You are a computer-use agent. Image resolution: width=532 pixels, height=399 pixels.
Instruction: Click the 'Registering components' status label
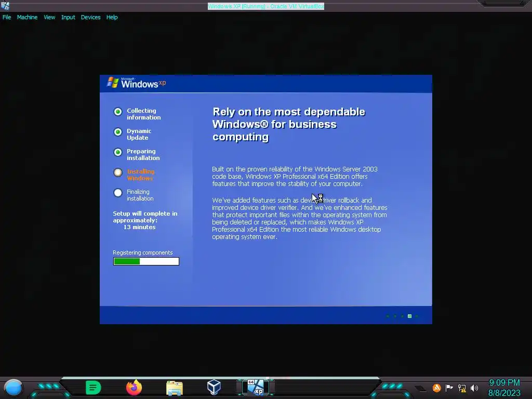pyautogui.click(x=142, y=252)
